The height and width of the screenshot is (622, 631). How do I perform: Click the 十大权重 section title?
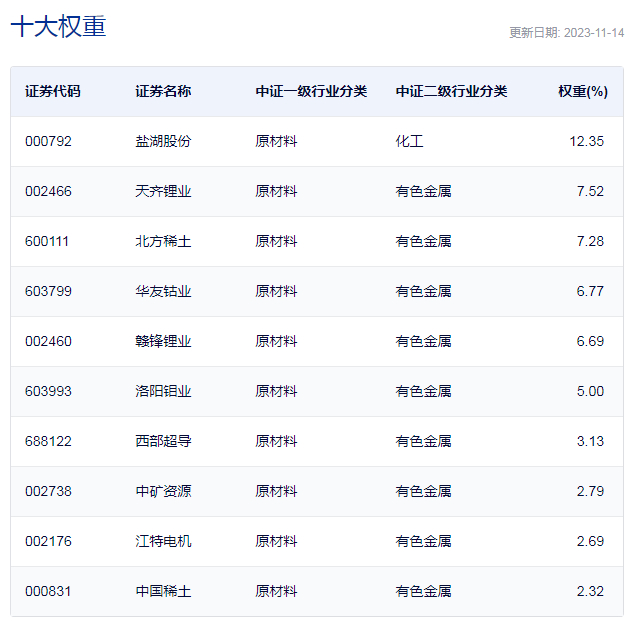[x=58, y=27]
